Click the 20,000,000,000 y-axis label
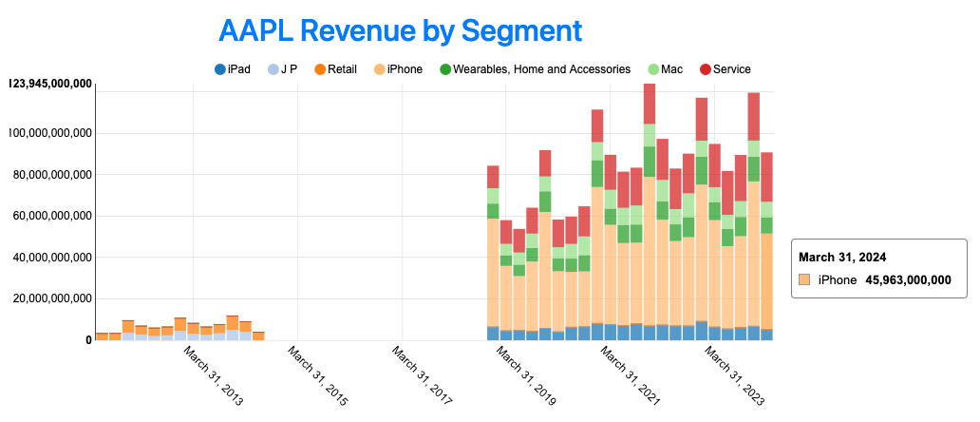Viewport: 980px width, 422px height. 52,298
